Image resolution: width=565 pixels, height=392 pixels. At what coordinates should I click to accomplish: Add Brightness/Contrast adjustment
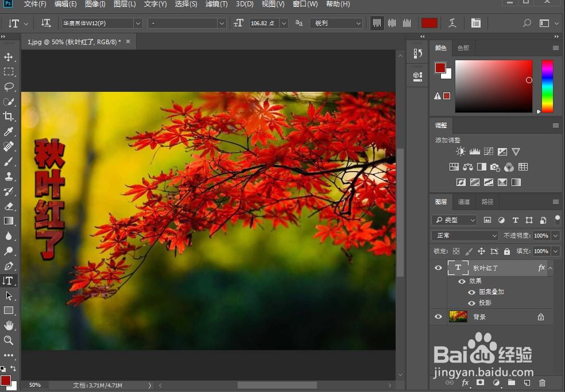click(460, 152)
